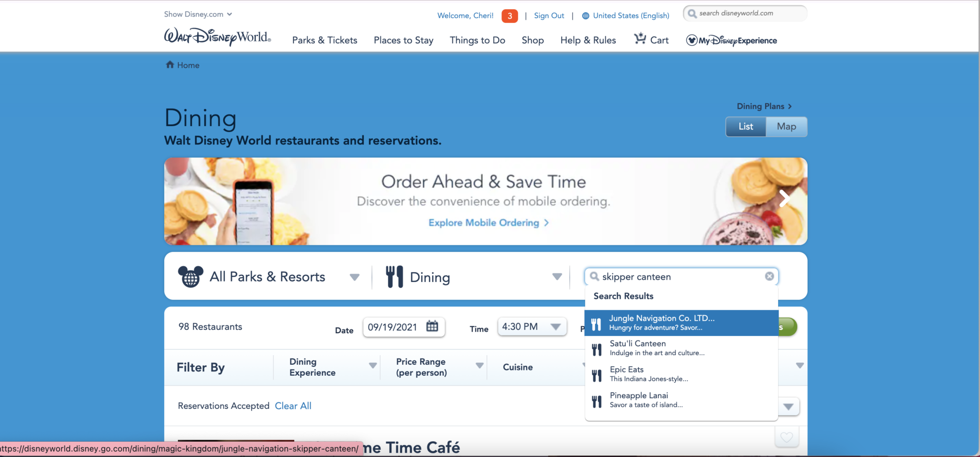The width and height of the screenshot is (980, 457).
Task: Open Dining Plans link
Action: point(764,106)
